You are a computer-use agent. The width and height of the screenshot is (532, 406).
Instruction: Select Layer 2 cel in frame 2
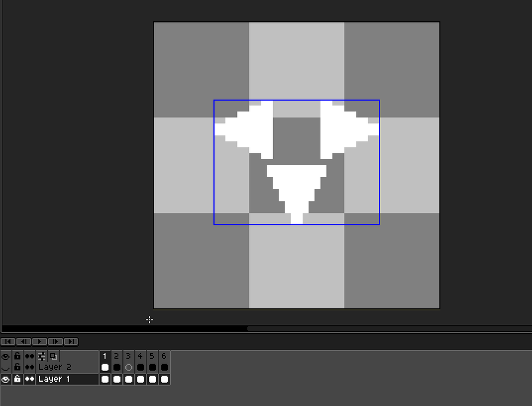point(116,368)
